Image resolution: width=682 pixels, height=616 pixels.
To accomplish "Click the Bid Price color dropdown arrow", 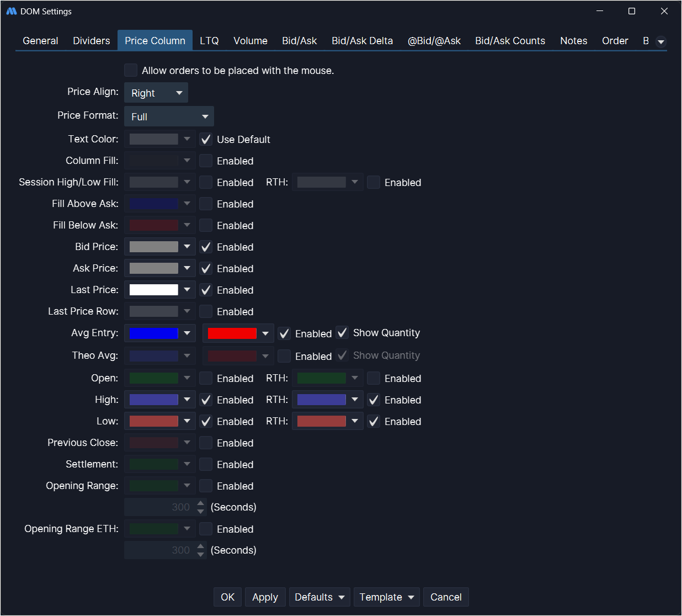I will tap(187, 247).
